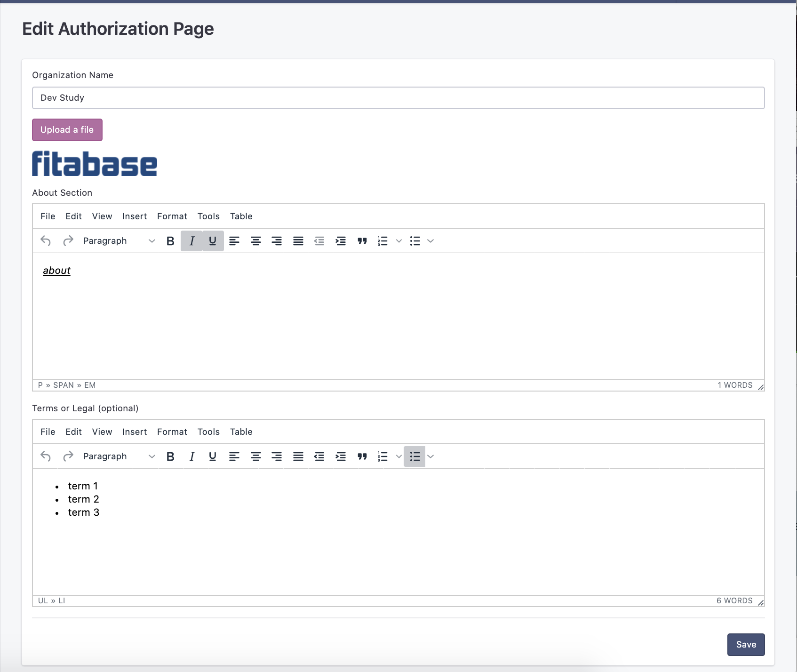Align left in the About Section editor
Screen dimensions: 797x672
pos(234,241)
